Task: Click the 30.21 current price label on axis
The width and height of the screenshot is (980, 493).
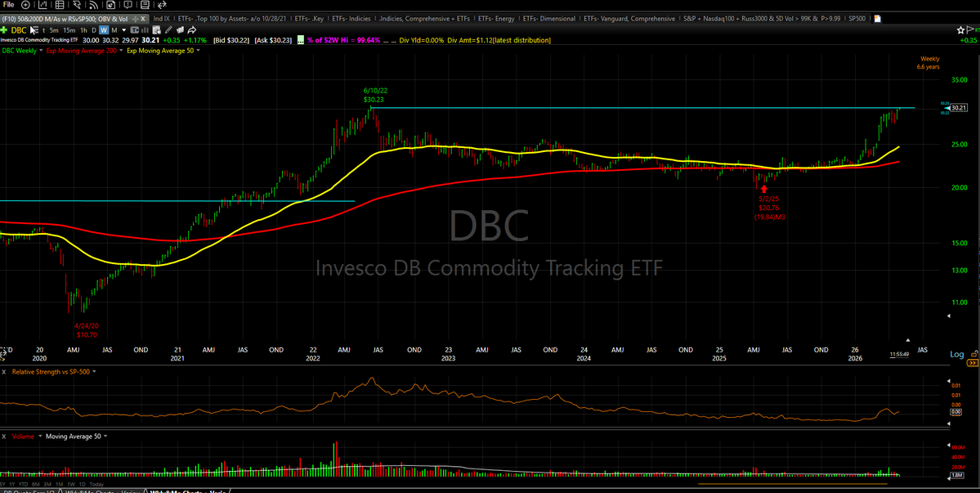Action: [959, 107]
